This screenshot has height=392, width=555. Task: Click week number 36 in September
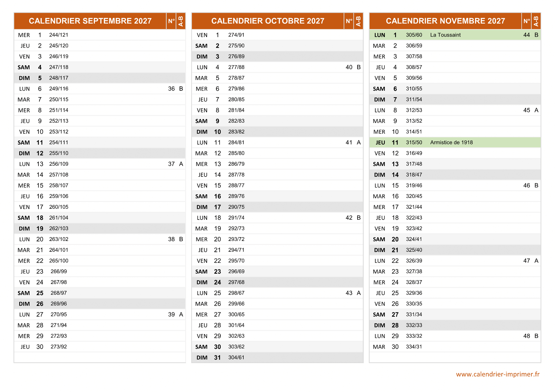pos(171,89)
